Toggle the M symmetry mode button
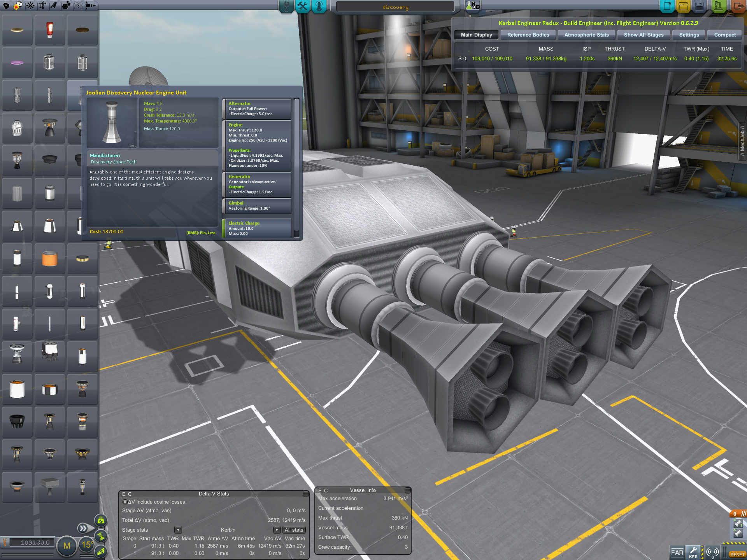Screen dimensions: 747x560 coord(67,546)
